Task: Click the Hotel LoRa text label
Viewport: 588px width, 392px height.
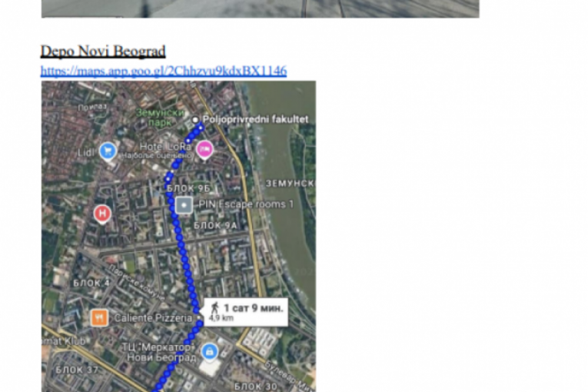Action: (x=165, y=146)
